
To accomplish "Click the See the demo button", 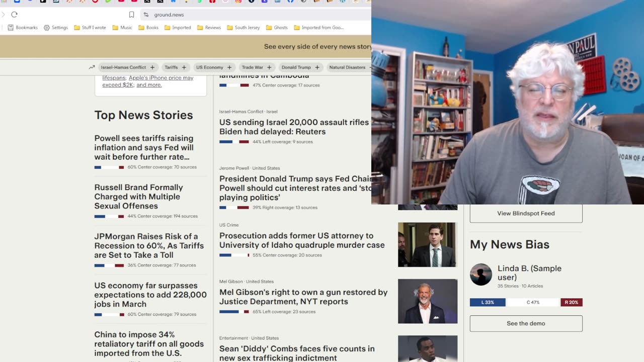I will click(x=526, y=323).
